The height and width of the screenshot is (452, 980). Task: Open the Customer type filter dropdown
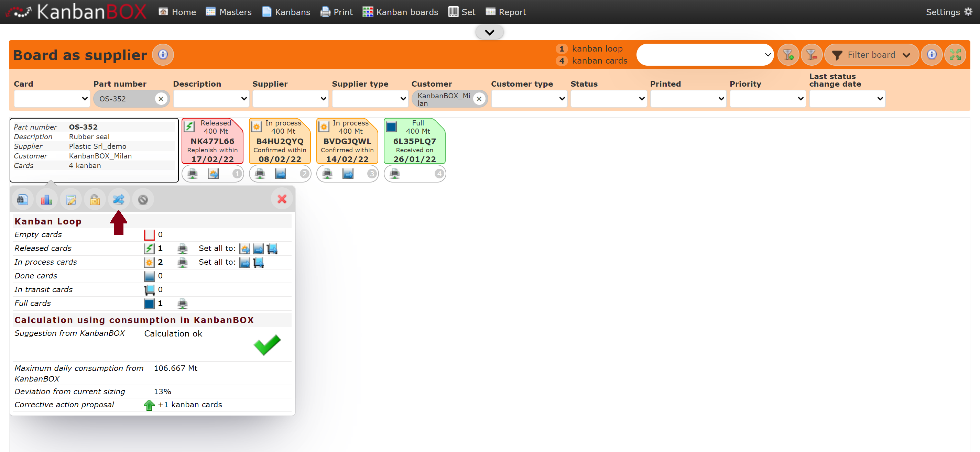pyautogui.click(x=529, y=99)
